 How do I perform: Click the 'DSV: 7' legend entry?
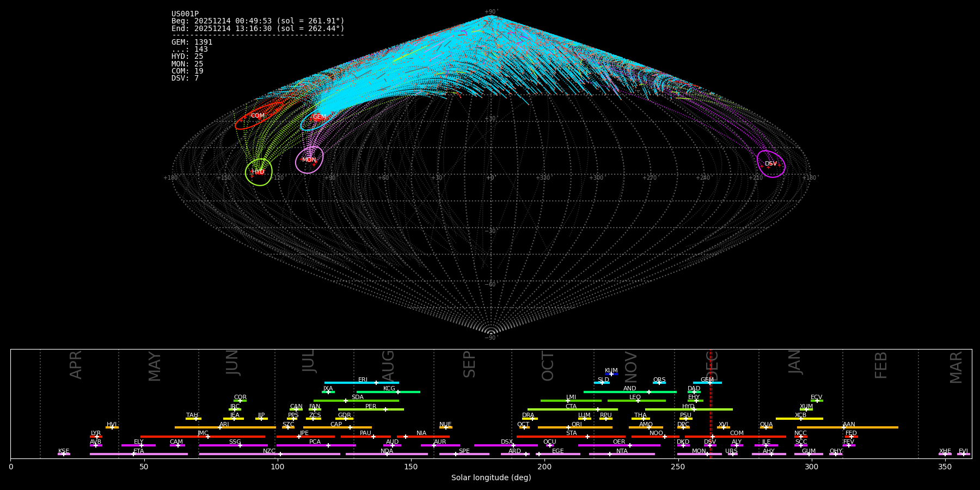[185, 78]
